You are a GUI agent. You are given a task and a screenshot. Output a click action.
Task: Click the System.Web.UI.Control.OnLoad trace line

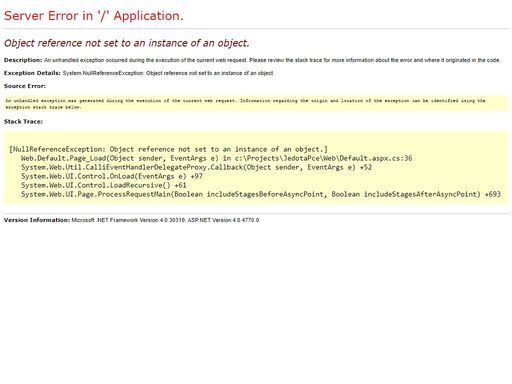click(112, 176)
